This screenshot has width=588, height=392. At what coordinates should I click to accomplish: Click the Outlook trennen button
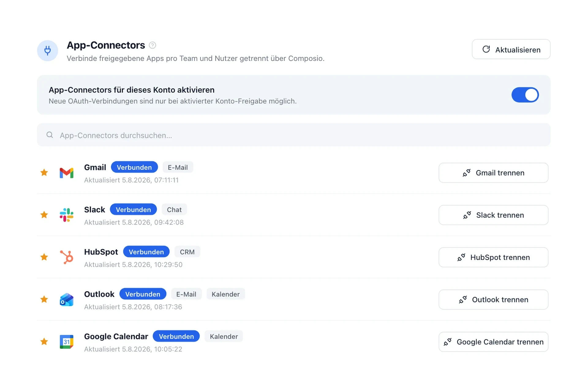coord(493,300)
